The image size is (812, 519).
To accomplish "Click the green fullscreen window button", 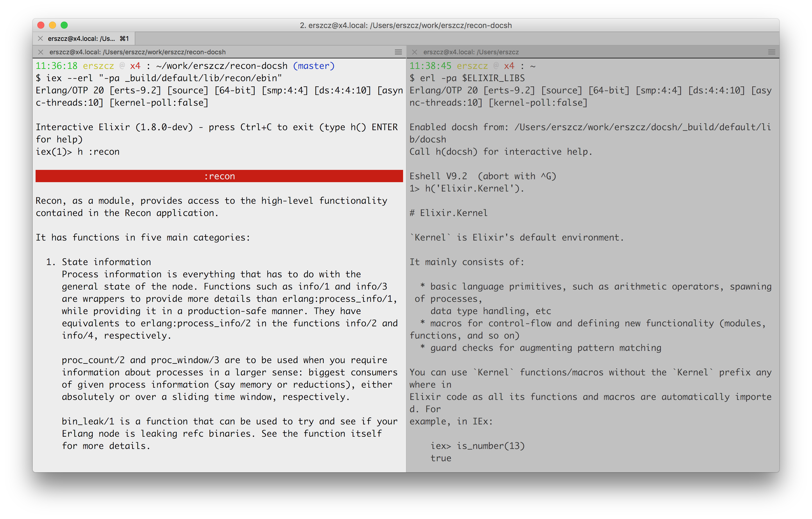I will (64, 25).
